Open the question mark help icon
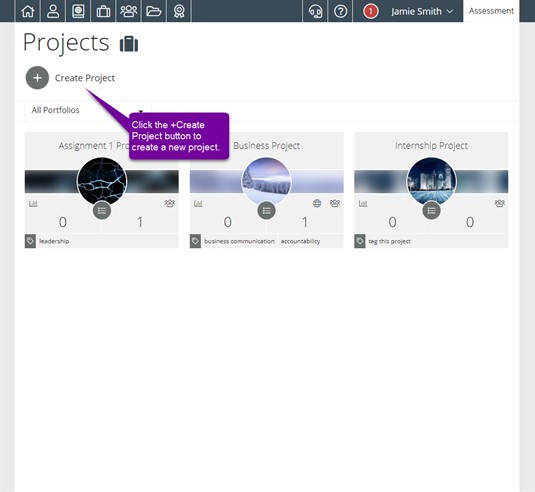 (x=341, y=11)
